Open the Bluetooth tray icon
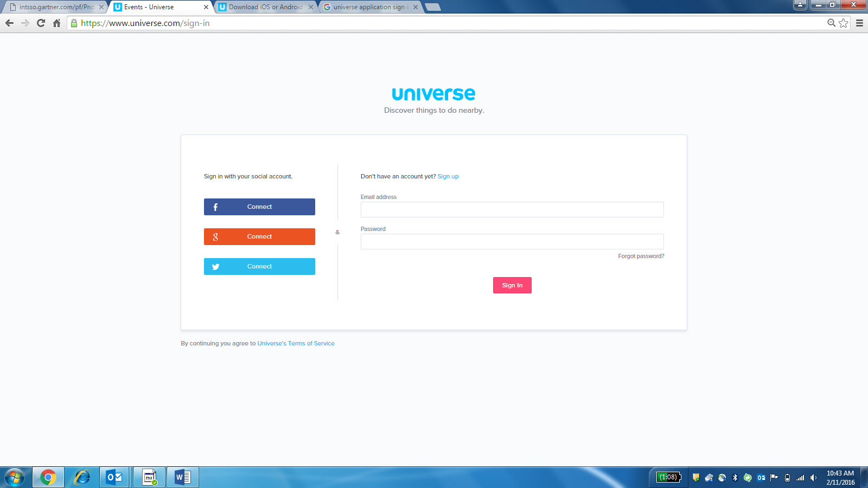 pyautogui.click(x=735, y=478)
